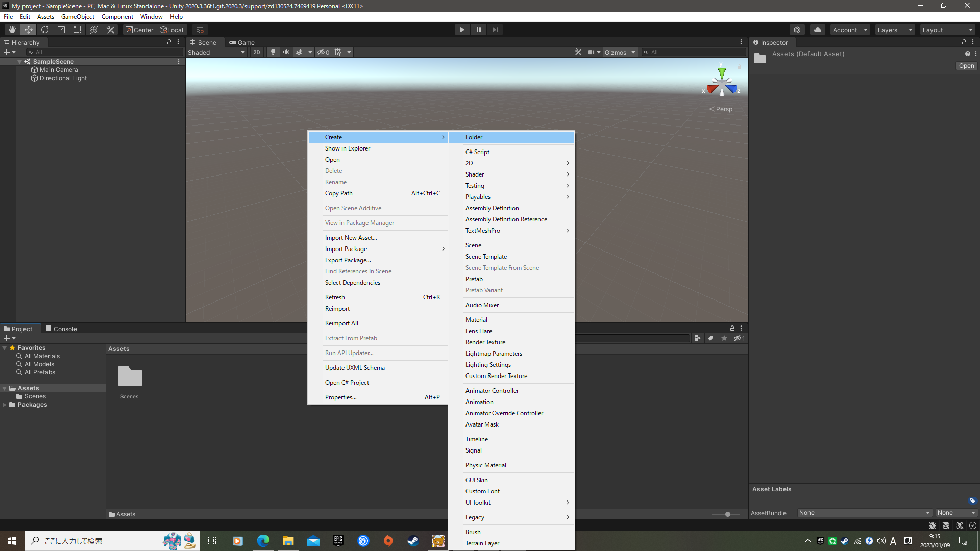This screenshot has width=980, height=551.
Task: Collapse the Favorites group
Action: click(4, 348)
